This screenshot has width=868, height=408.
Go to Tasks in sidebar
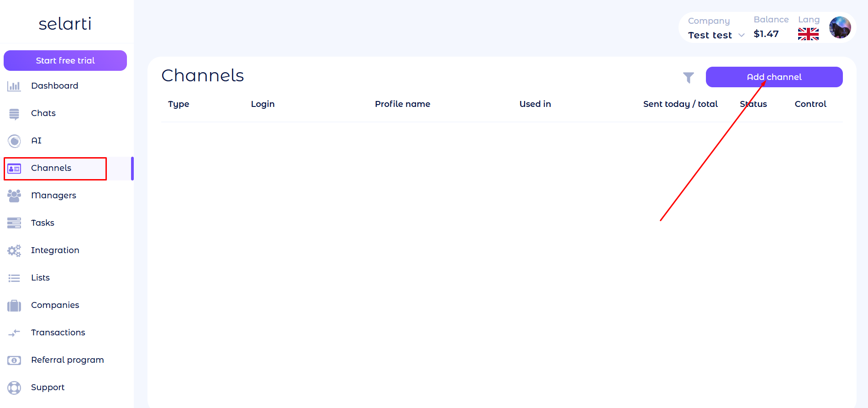(42, 223)
